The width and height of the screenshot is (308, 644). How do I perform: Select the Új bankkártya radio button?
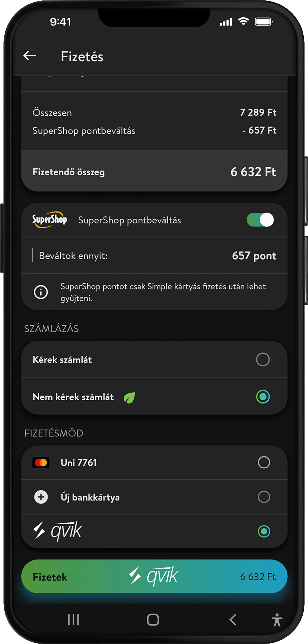coord(264,497)
